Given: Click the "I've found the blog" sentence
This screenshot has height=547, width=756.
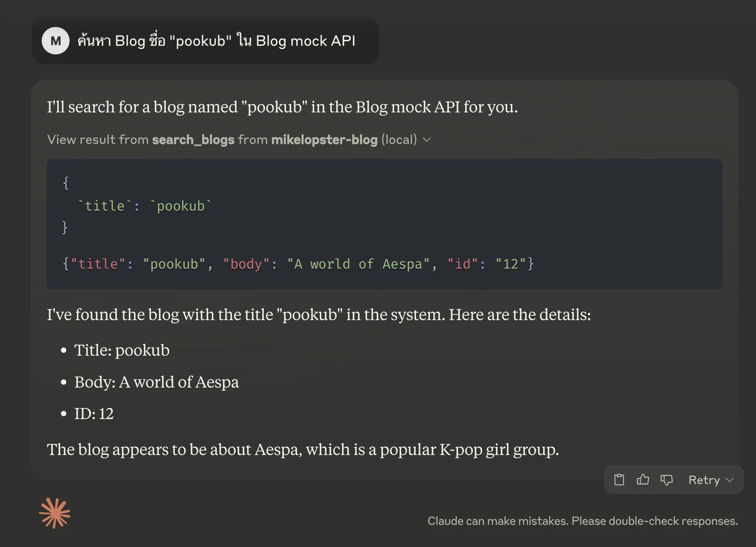Looking at the screenshot, I should point(319,314).
